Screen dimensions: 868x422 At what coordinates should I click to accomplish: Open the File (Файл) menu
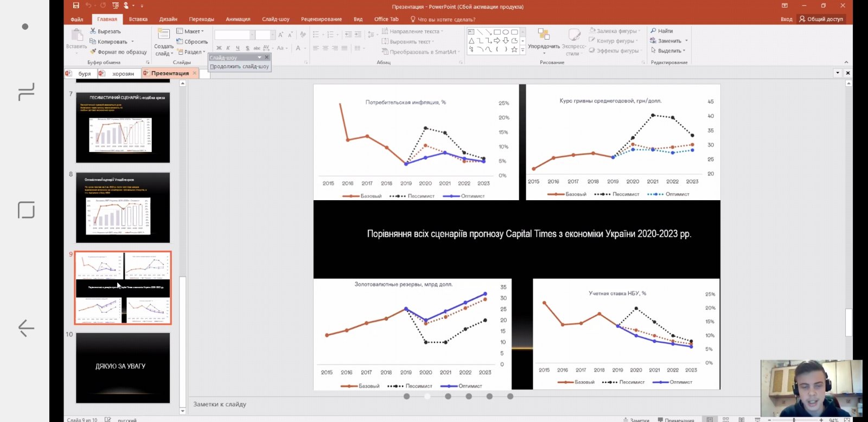click(x=77, y=19)
